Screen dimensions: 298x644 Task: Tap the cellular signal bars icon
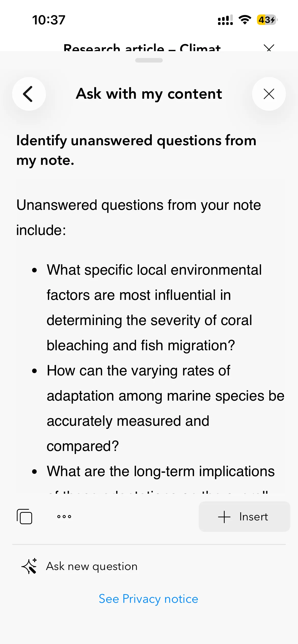(225, 20)
